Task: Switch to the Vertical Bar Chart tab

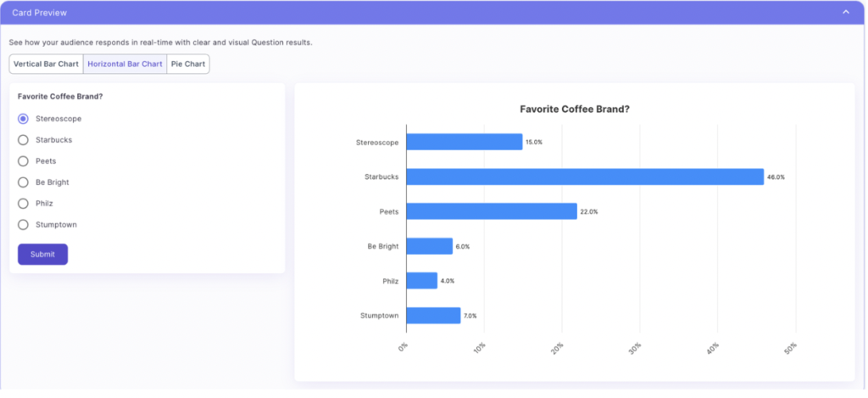Action: pyautogui.click(x=46, y=64)
